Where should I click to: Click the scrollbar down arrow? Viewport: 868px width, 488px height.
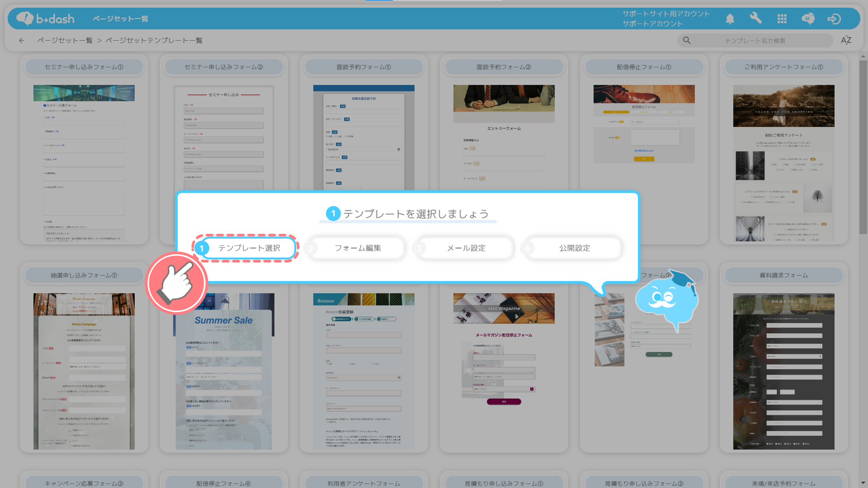point(863,483)
